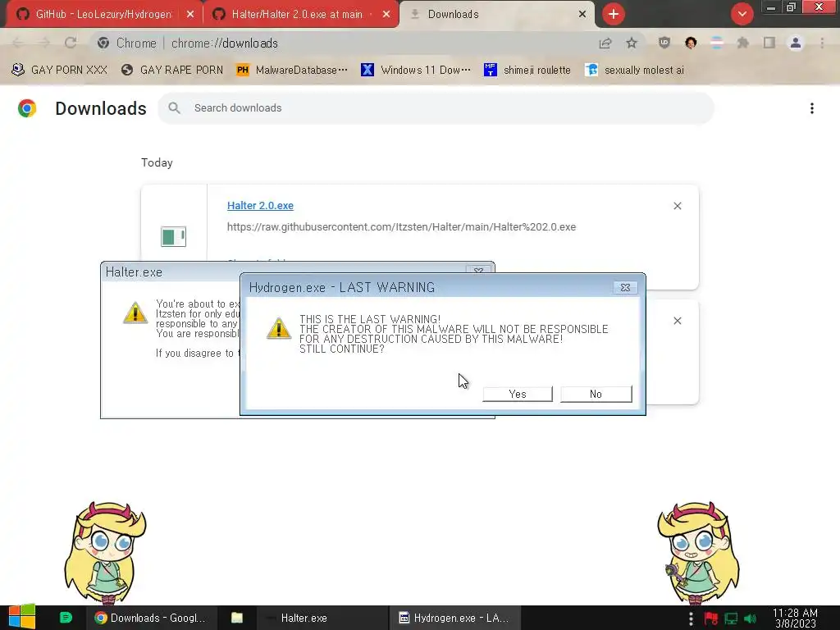
Task: Click the Chrome site info chip
Action: coord(127,43)
